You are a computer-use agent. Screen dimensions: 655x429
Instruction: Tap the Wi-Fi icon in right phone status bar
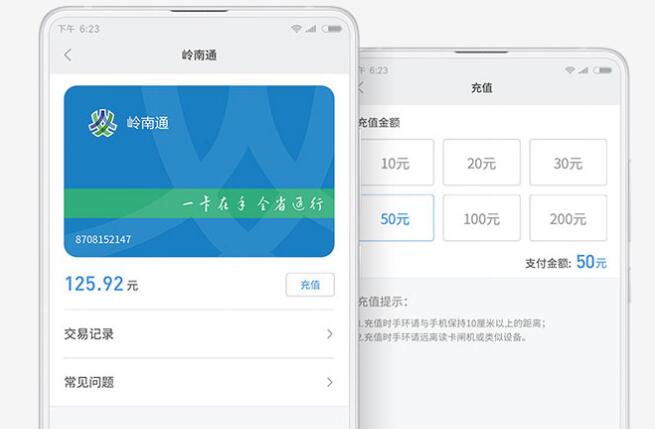570,70
